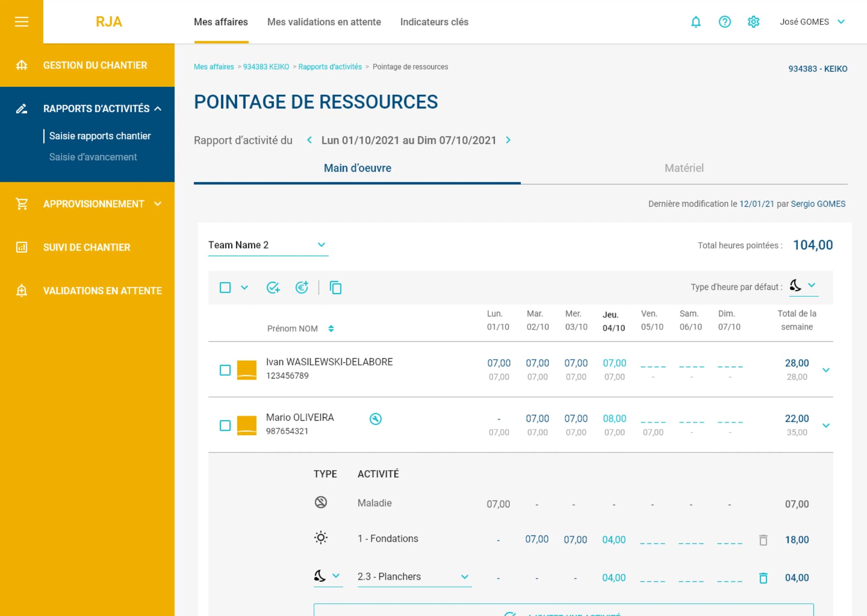Edit Planchers Thursday hours 04,00
This screenshot has width=867, height=616.
(614, 578)
